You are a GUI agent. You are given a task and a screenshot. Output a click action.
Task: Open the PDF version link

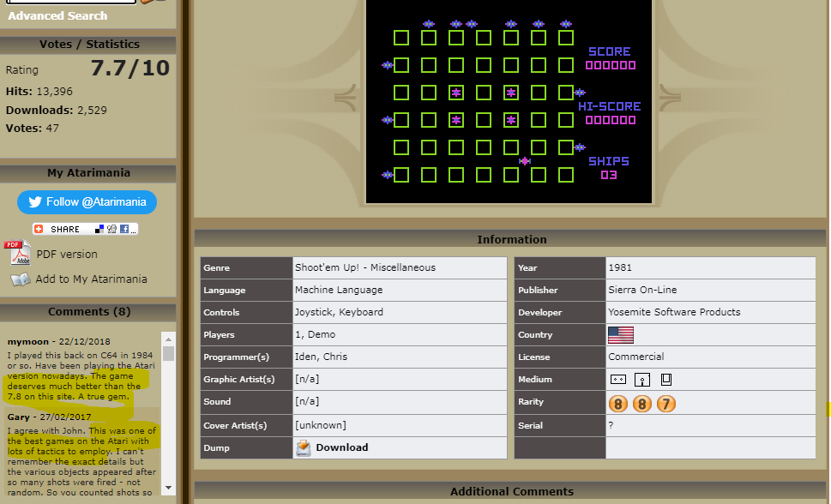pos(66,255)
